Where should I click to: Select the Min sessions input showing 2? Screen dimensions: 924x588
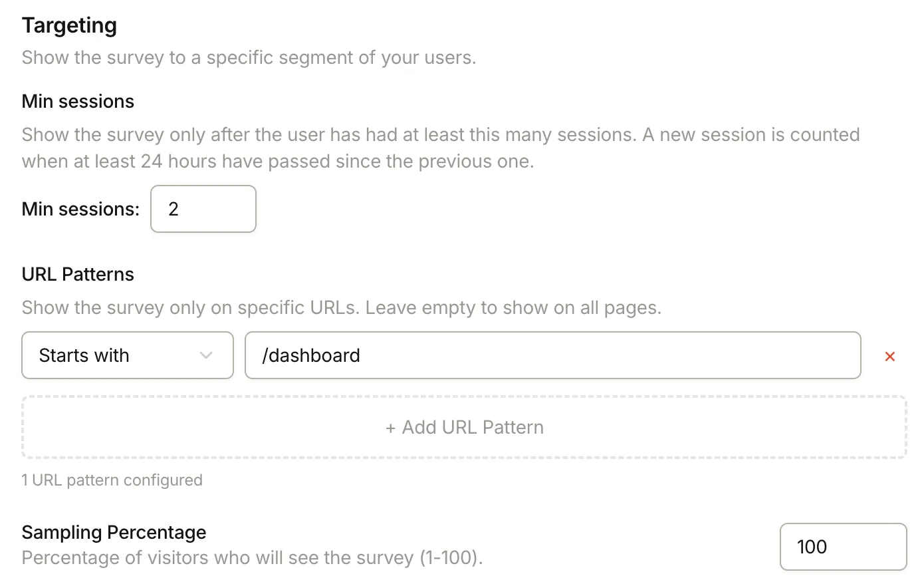click(x=203, y=209)
